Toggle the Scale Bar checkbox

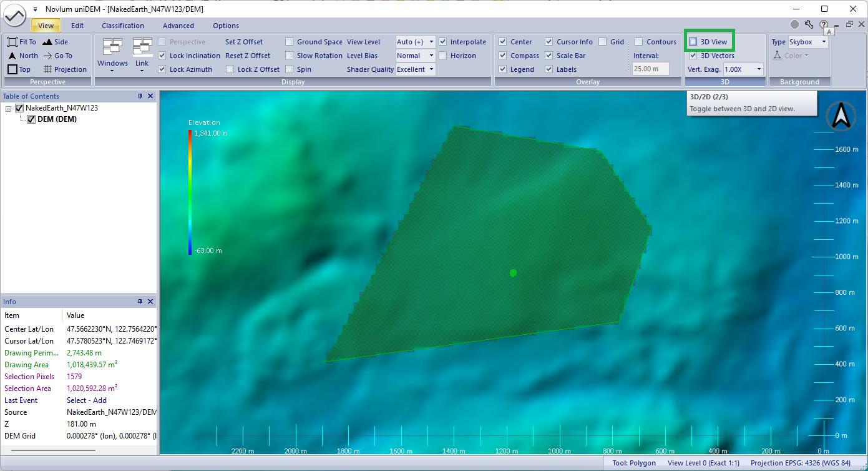click(x=549, y=56)
